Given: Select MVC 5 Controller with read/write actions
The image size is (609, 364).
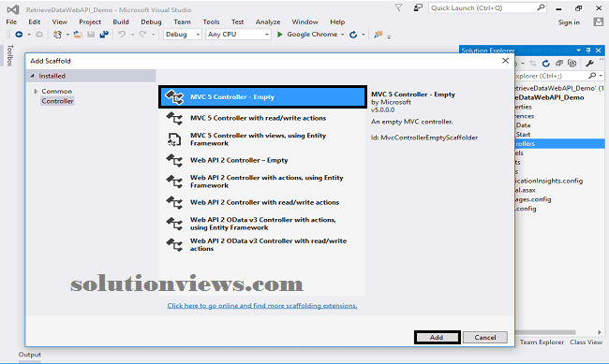Looking at the screenshot, I should (x=262, y=118).
